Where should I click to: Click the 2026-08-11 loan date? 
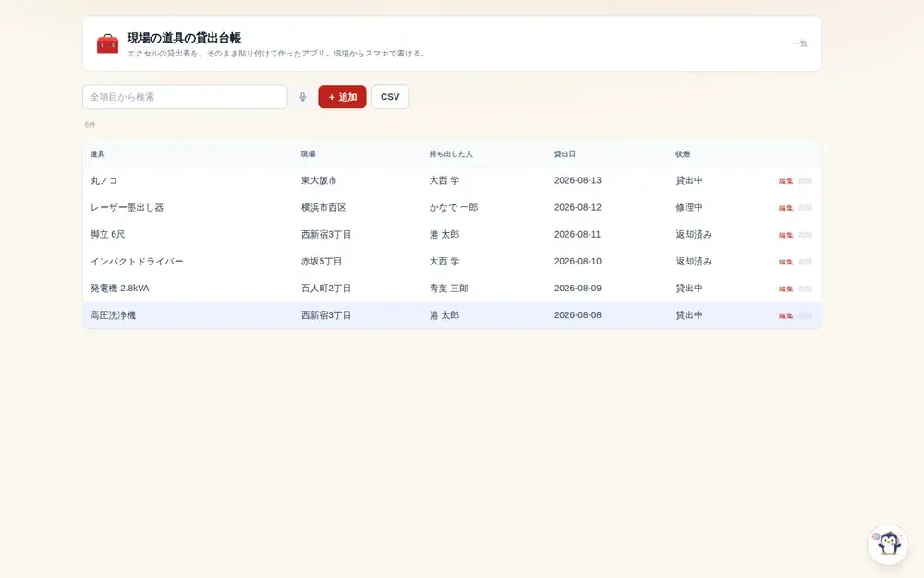577,234
